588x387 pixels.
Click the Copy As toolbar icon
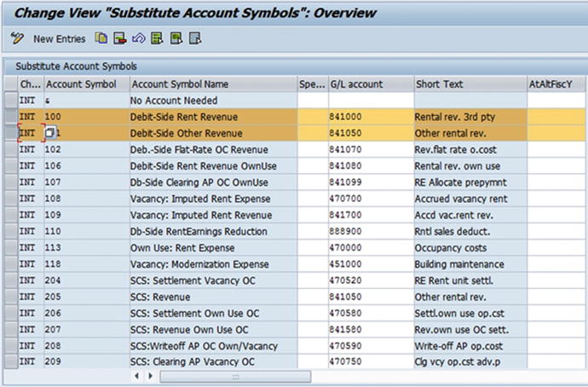[x=101, y=38]
